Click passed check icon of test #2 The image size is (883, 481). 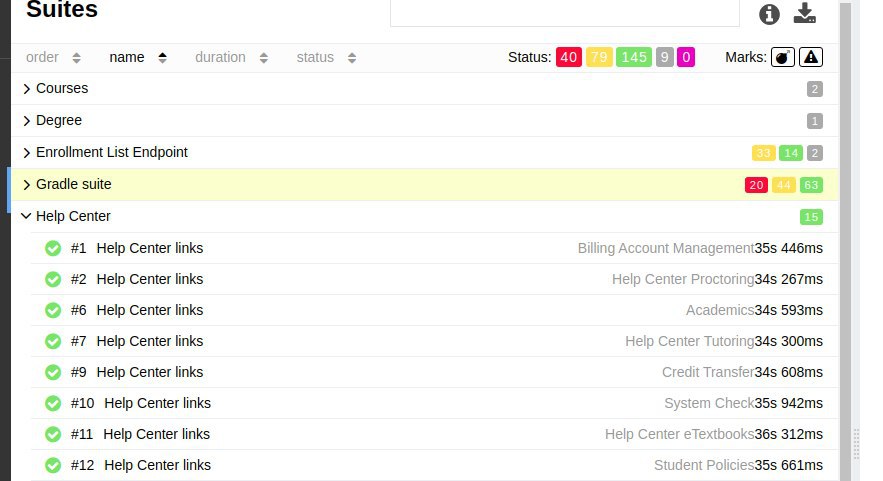[53, 279]
